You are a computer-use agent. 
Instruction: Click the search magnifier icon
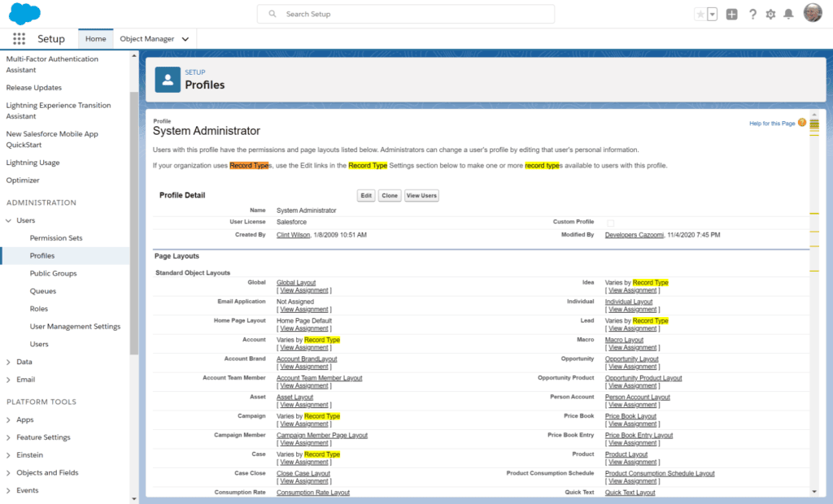pyautogui.click(x=272, y=14)
